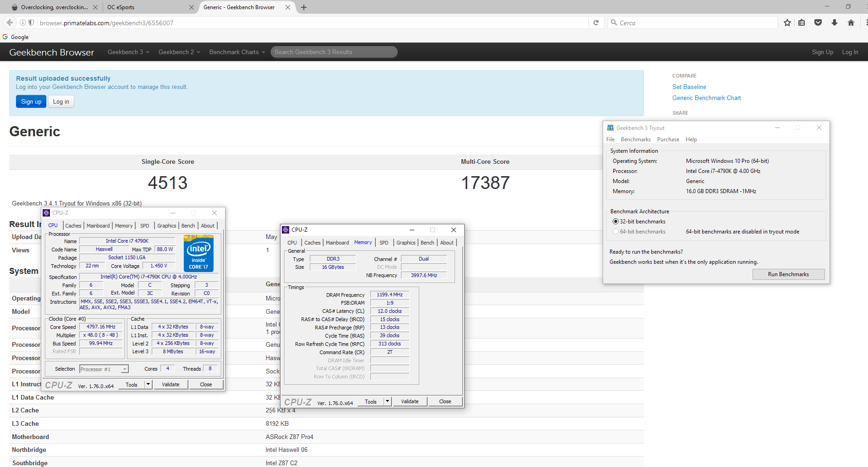
Task: Click the blue Sign up button
Action: [31, 102]
